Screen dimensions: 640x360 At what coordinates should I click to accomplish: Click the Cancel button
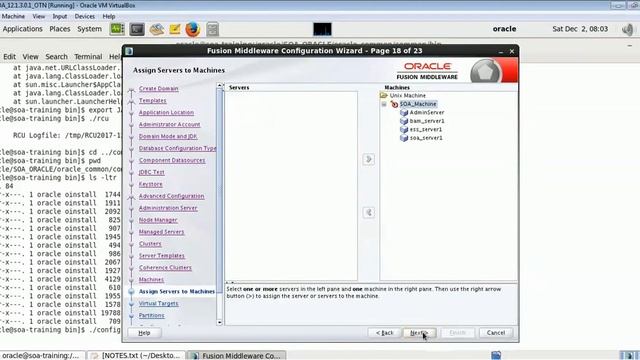[496, 333]
